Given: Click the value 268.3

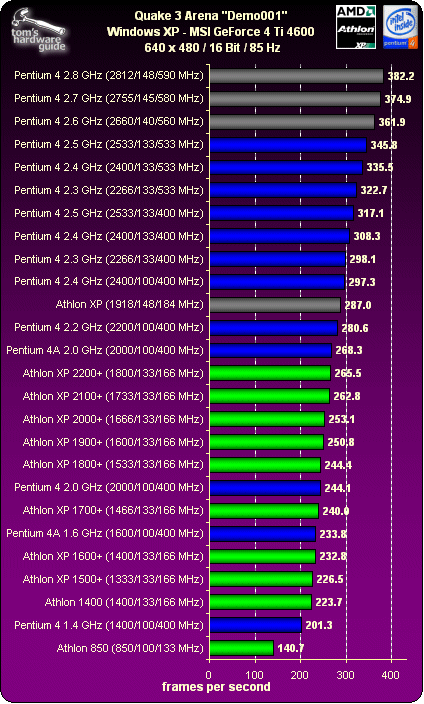Looking at the screenshot, I should [x=349, y=350].
